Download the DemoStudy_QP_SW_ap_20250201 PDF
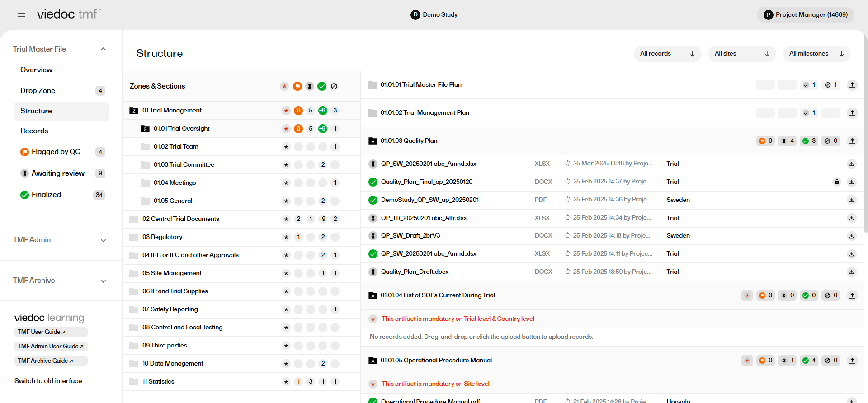Image resolution: width=868 pixels, height=403 pixels. tap(851, 200)
